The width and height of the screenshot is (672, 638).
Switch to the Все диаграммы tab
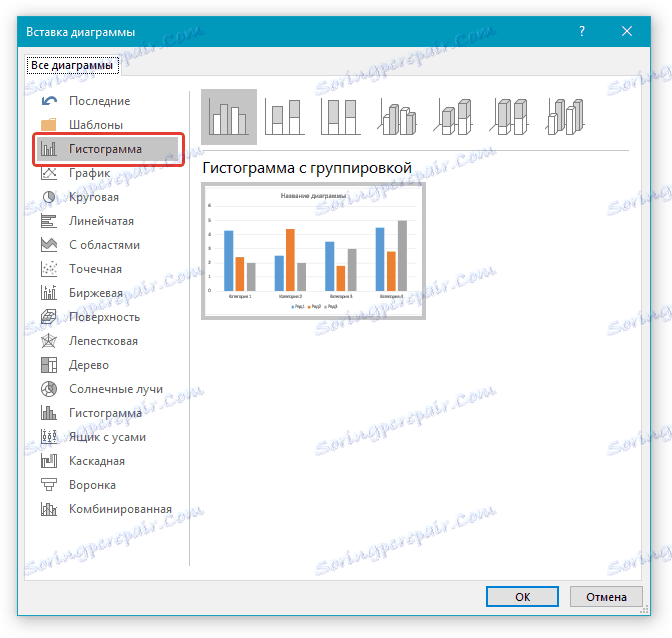pyautogui.click(x=72, y=66)
